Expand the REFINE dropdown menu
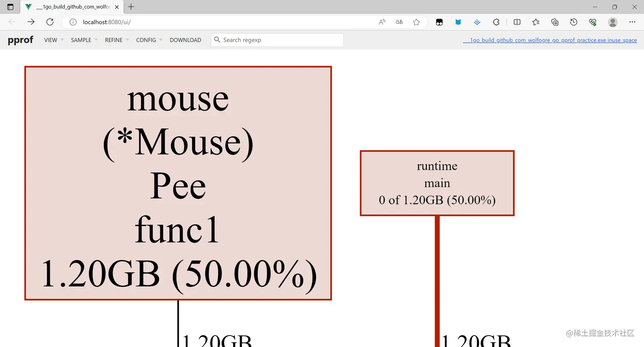Screen dimensions: 644x347 (117, 40)
